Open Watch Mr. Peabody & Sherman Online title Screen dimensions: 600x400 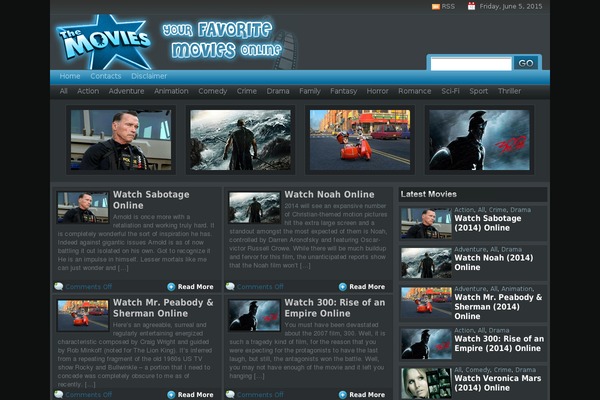pyautogui.click(x=163, y=308)
